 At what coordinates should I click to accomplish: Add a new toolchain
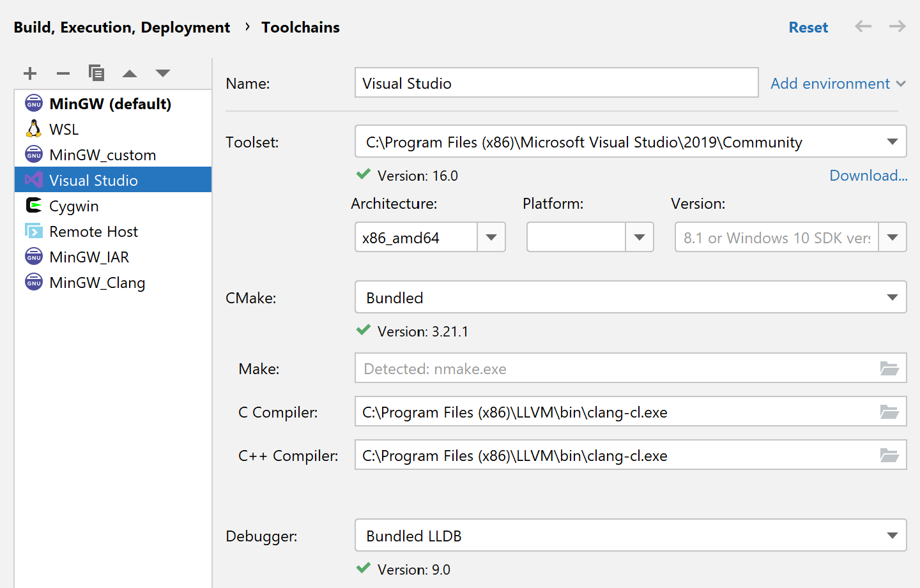[30, 73]
